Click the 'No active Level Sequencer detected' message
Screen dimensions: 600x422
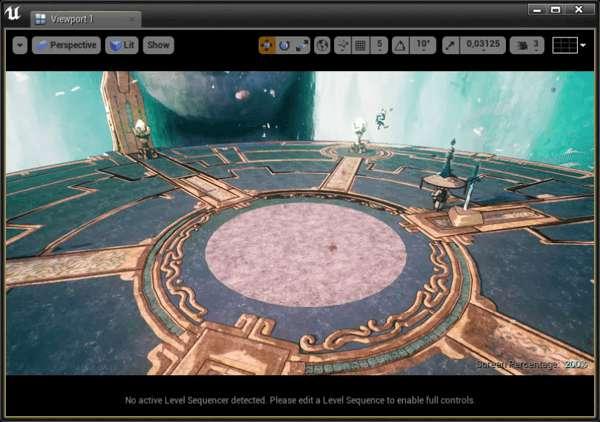coord(300,401)
